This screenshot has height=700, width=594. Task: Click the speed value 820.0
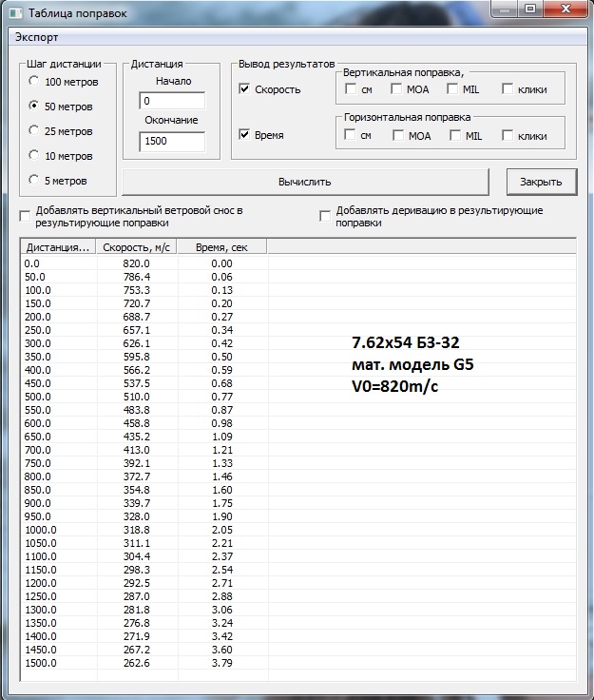pyautogui.click(x=137, y=263)
